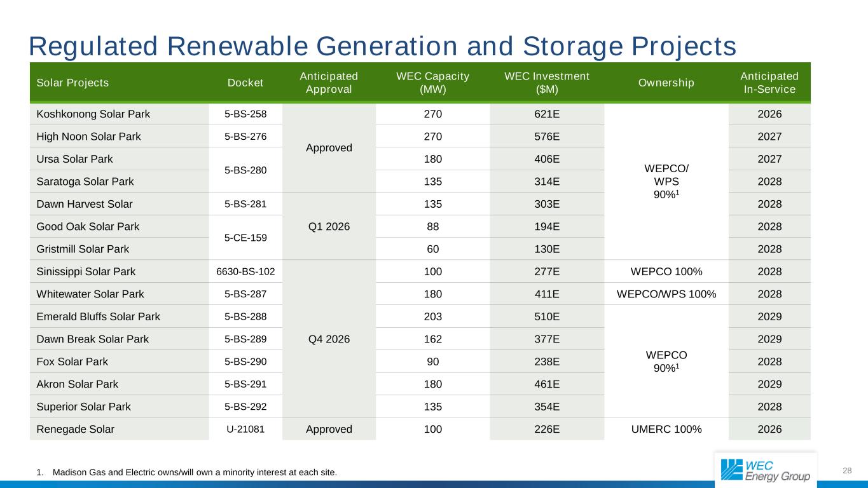Select the Emerald Bluffs Solar Park name

99,316
